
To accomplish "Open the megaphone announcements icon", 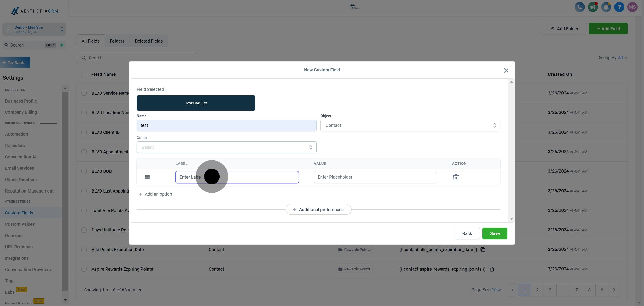I will pyautogui.click(x=593, y=7).
